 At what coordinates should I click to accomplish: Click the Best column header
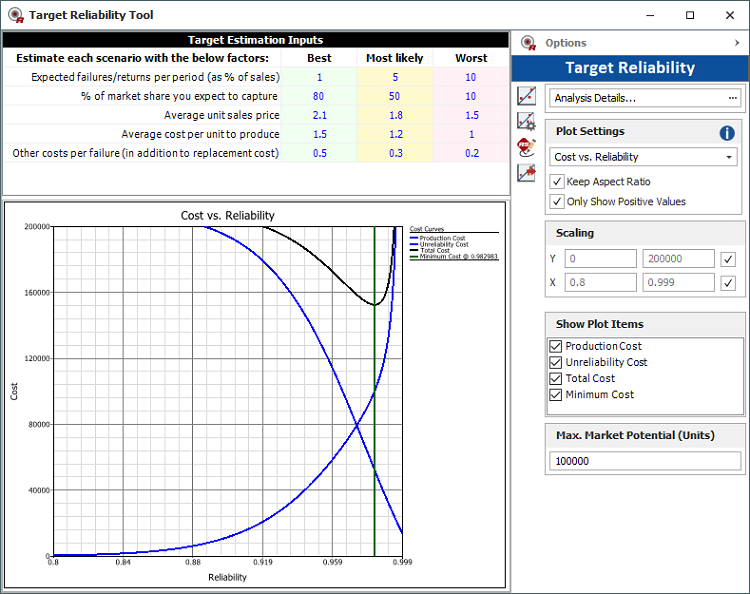[x=319, y=58]
